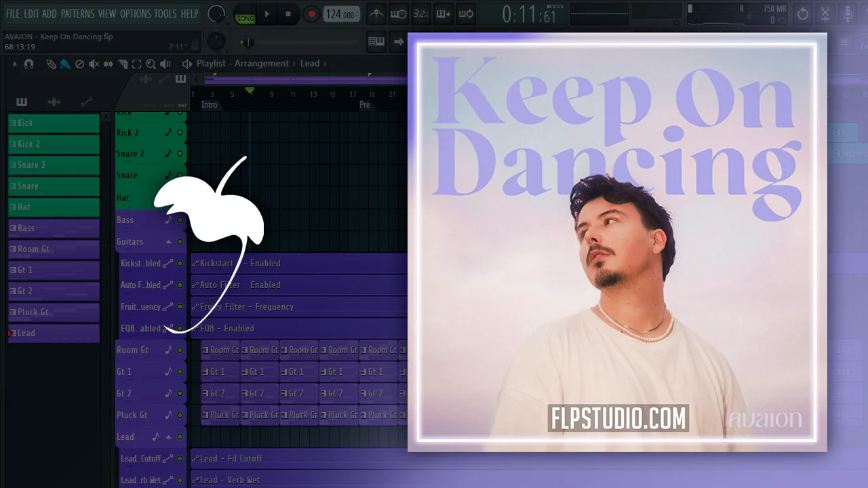Select the Draw pencil tool
The image size is (868, 488).
[x=51, y=64]
